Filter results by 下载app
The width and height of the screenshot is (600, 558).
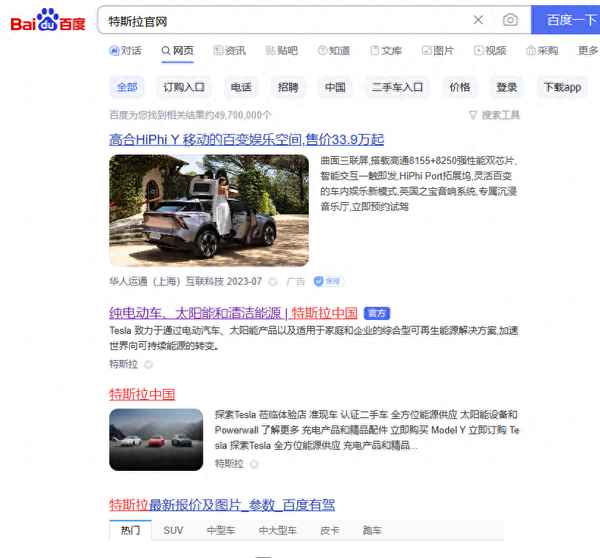562,87
